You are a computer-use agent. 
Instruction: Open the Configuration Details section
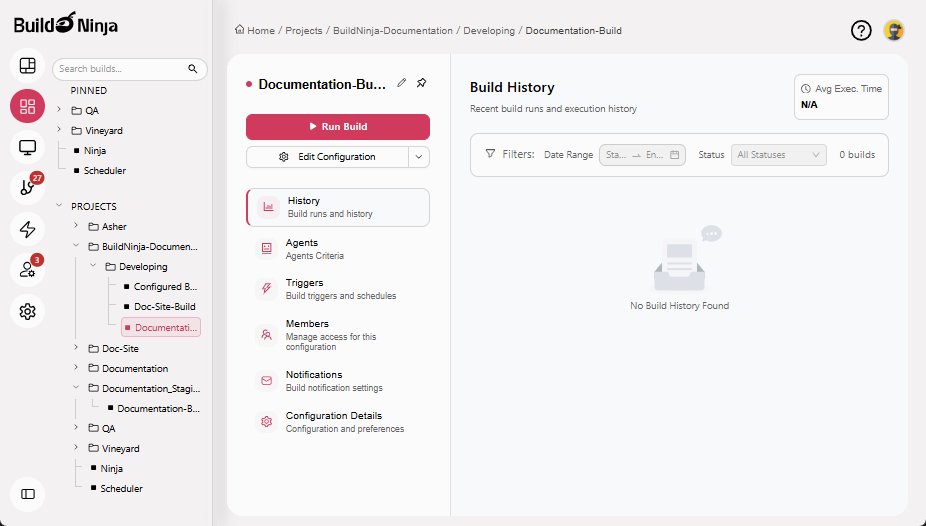338,422
